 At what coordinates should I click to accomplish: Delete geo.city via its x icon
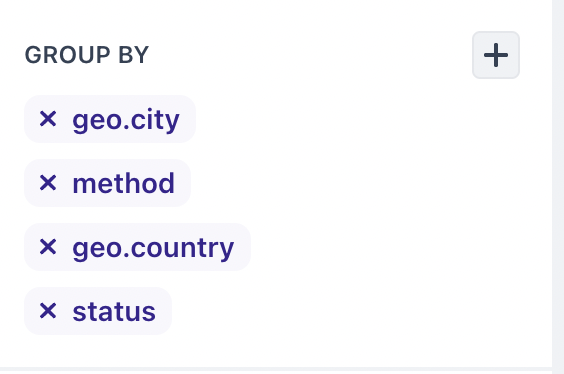(48, 119)
